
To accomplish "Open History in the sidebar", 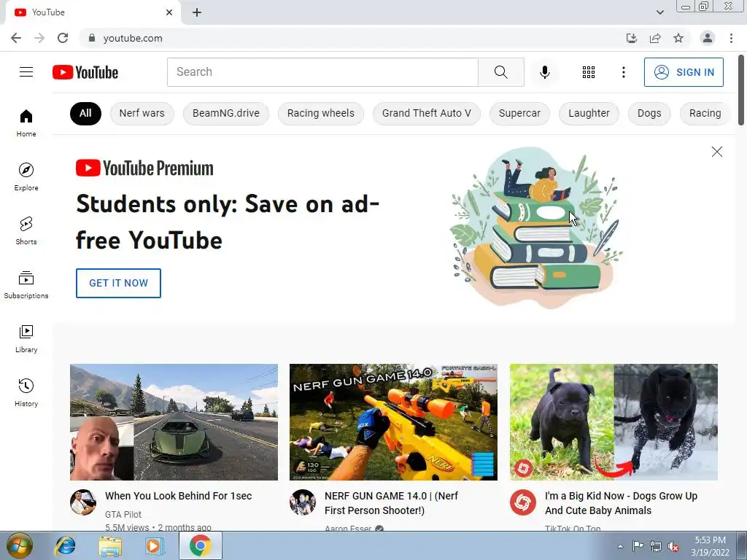I will [26, 393].
